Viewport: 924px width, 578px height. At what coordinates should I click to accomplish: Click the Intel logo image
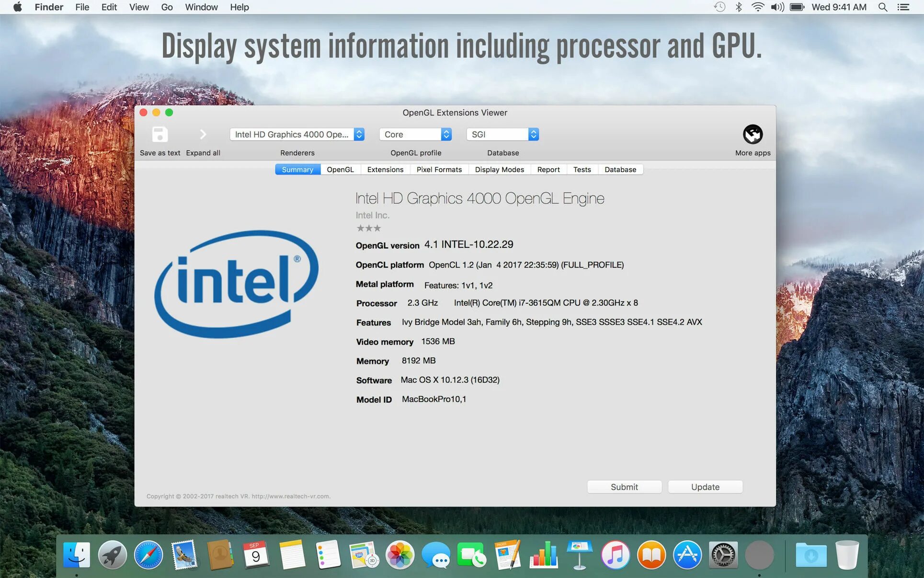pos(237,284)
